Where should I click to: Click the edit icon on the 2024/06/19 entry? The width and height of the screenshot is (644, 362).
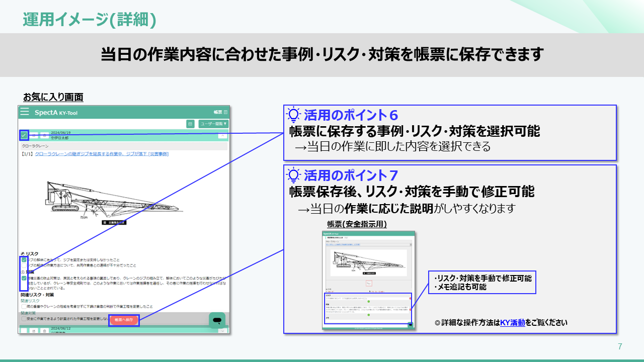point(34,135)
